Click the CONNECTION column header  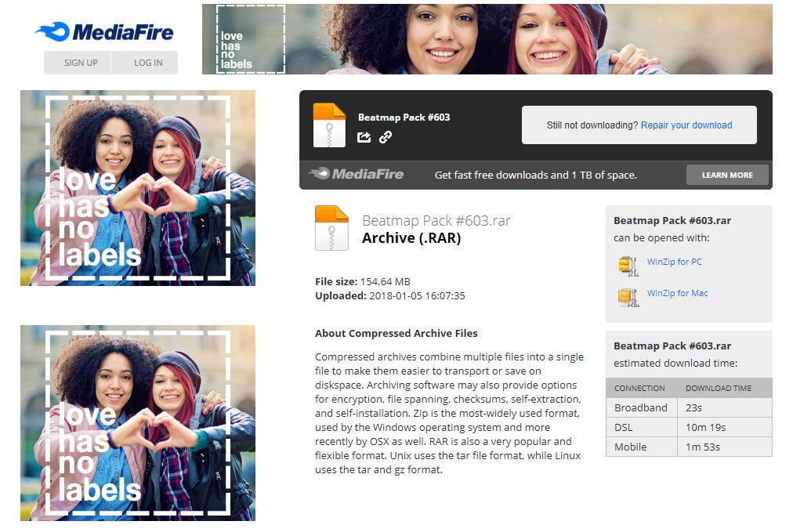[x=639, y=389]
